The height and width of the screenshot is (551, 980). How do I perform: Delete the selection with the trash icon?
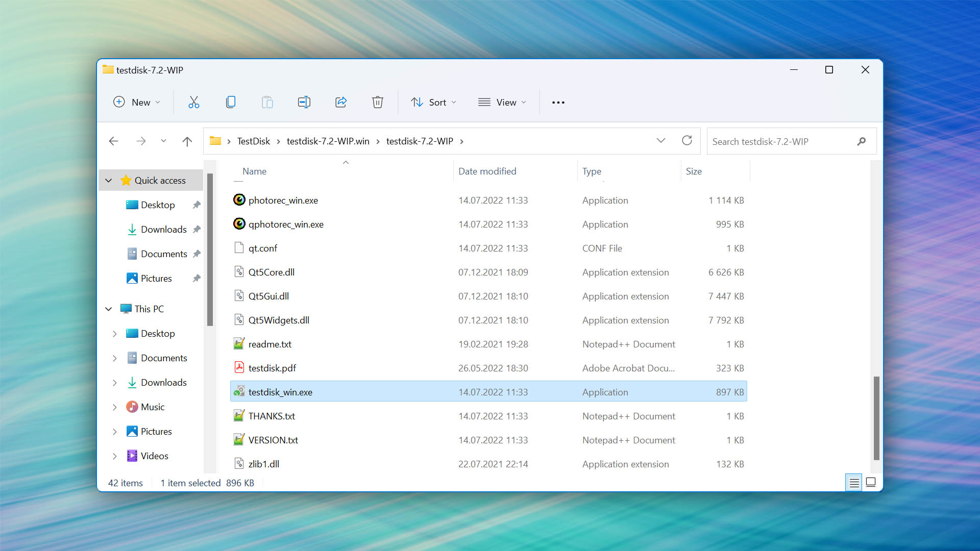click(377, 102)
